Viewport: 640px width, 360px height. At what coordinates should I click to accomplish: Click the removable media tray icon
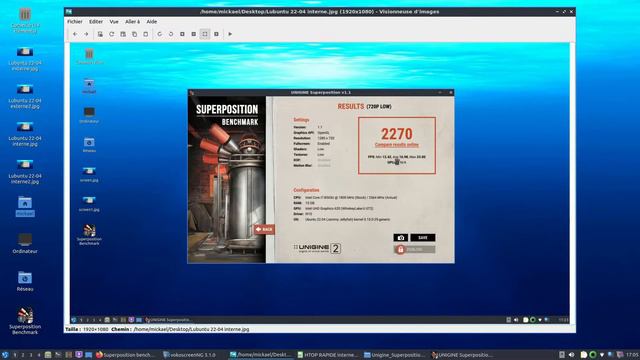point(562,355)
